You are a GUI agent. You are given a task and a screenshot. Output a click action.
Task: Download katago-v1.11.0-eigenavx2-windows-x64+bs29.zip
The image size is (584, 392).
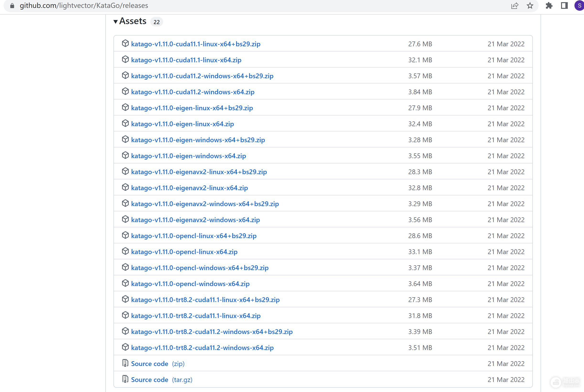coord(205,204)
